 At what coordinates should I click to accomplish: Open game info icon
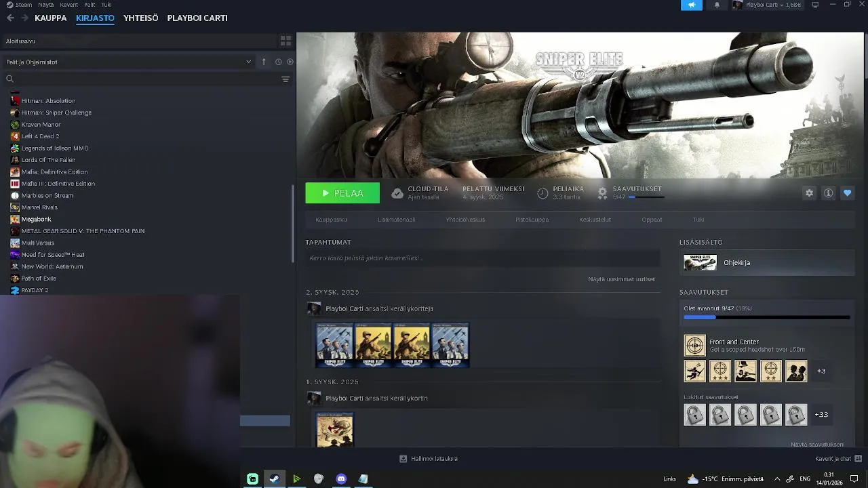point(828,193)
